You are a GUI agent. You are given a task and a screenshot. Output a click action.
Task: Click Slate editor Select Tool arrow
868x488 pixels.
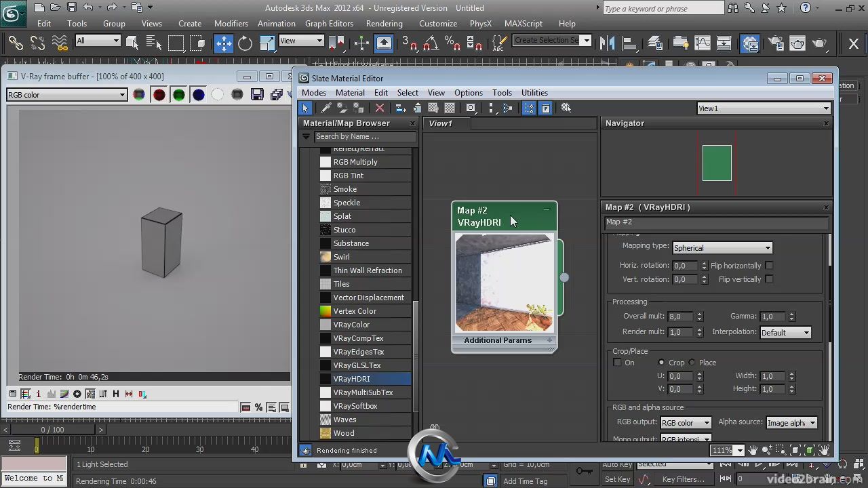point(305,108)
